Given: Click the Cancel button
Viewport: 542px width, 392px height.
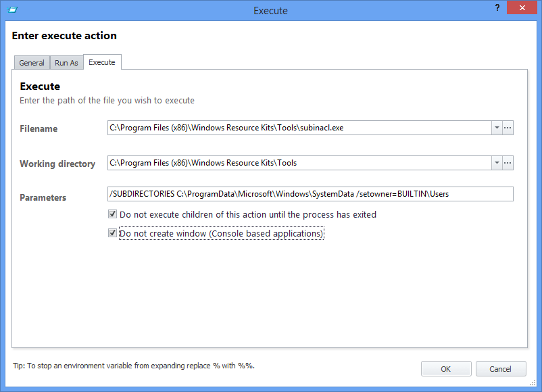Looking at the screenshot, I should click(x=501, y=369).
